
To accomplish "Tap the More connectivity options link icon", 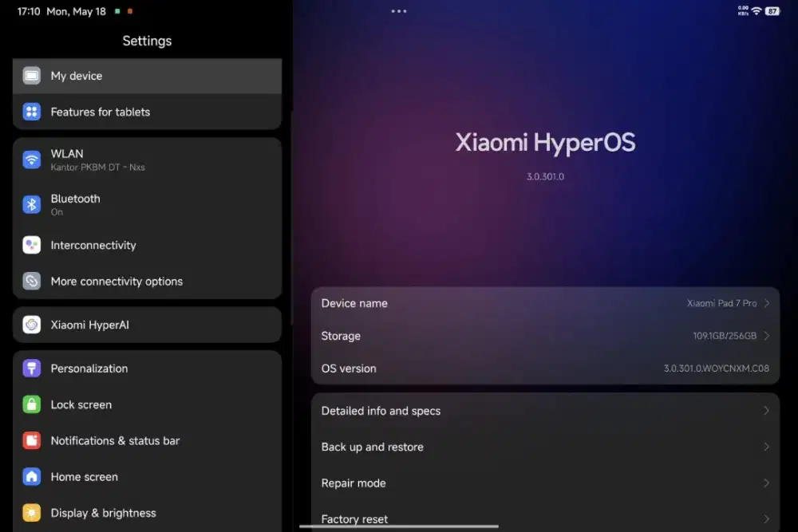I will (32, 282).
